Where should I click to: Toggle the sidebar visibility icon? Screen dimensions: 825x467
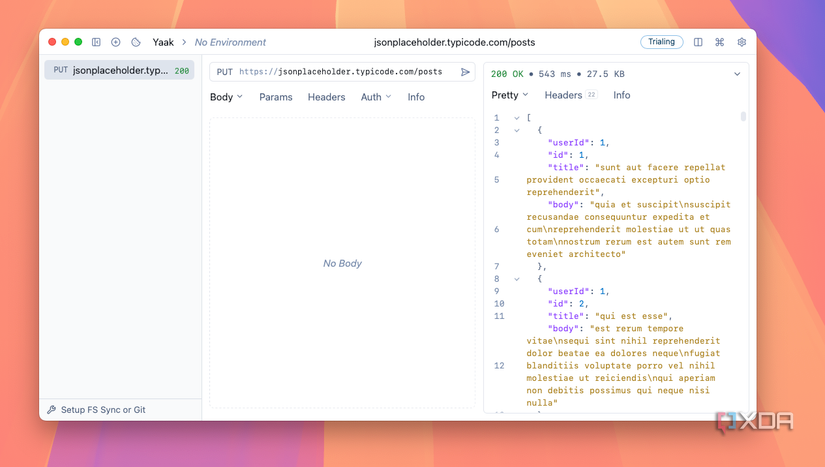[x=96, y=42]
